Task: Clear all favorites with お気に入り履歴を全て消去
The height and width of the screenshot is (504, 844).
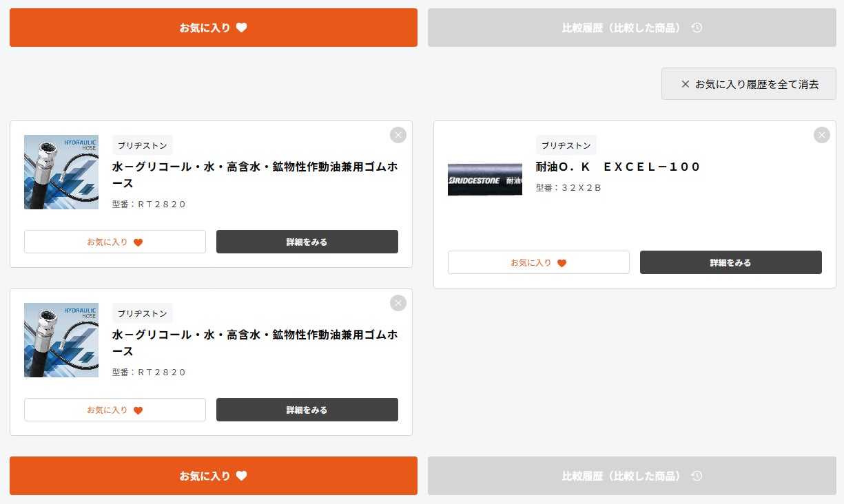Action: tap(749, 84)
